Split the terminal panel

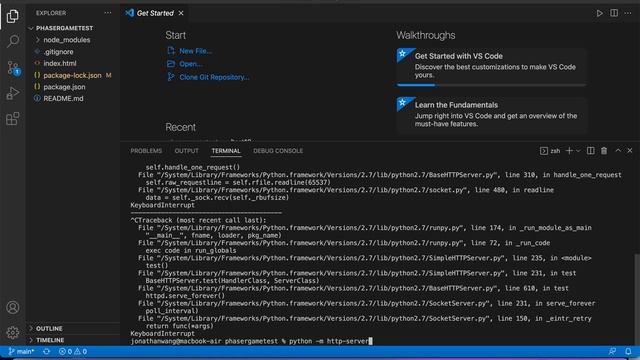(591, 151)
